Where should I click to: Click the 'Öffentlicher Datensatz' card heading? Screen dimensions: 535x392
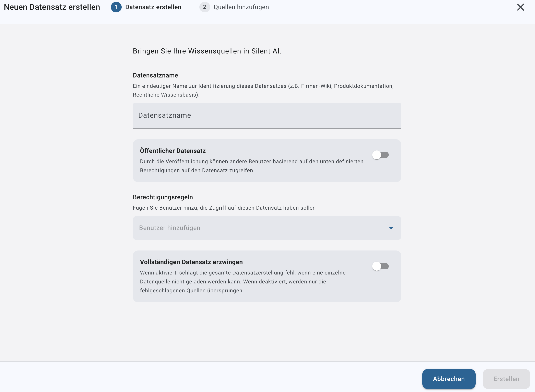click(x=173, y=151)
